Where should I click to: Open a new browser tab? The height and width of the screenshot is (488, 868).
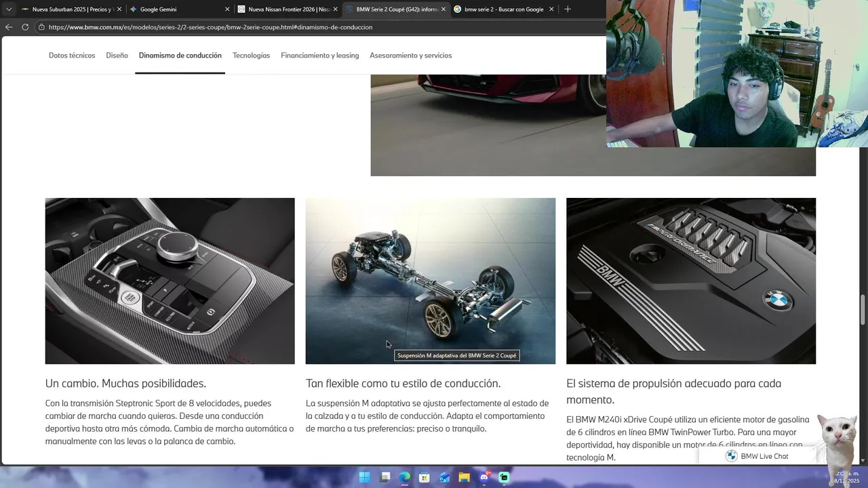(568, 9)
